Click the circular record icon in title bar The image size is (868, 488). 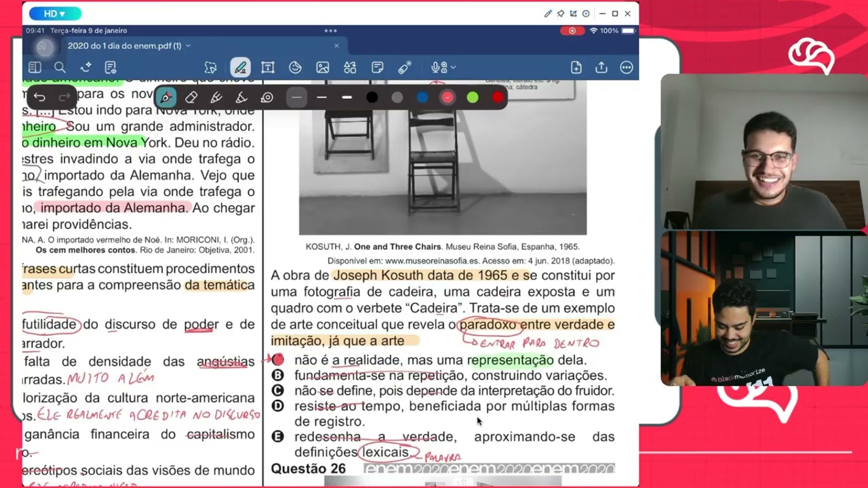[586, 14]
